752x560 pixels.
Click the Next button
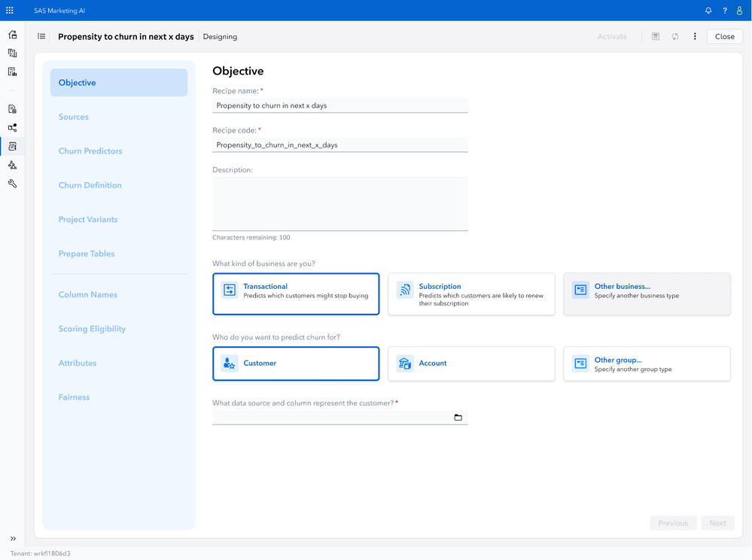[x=717, y=523]
